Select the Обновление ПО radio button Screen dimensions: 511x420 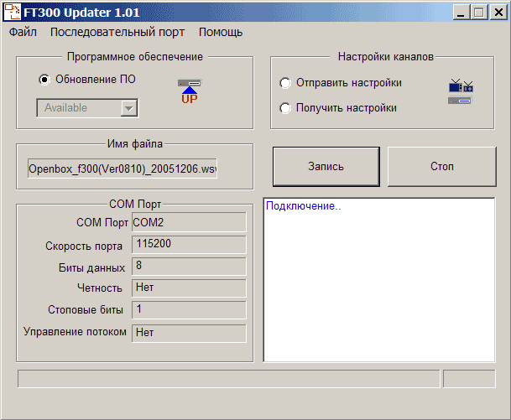pos(44,80)
